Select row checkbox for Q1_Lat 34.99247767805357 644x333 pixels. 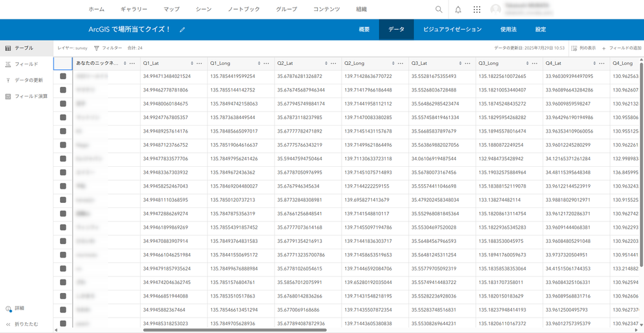pos(63,117)
